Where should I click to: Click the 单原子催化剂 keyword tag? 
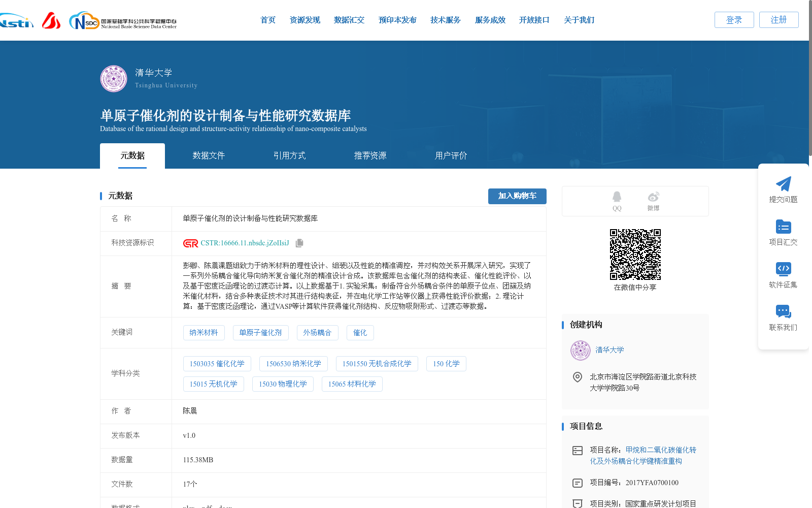260,333
